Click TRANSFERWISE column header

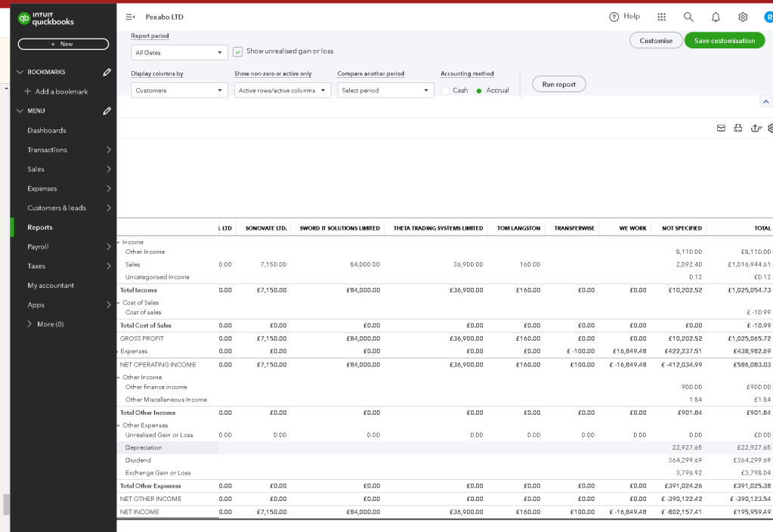click(574, 228)
